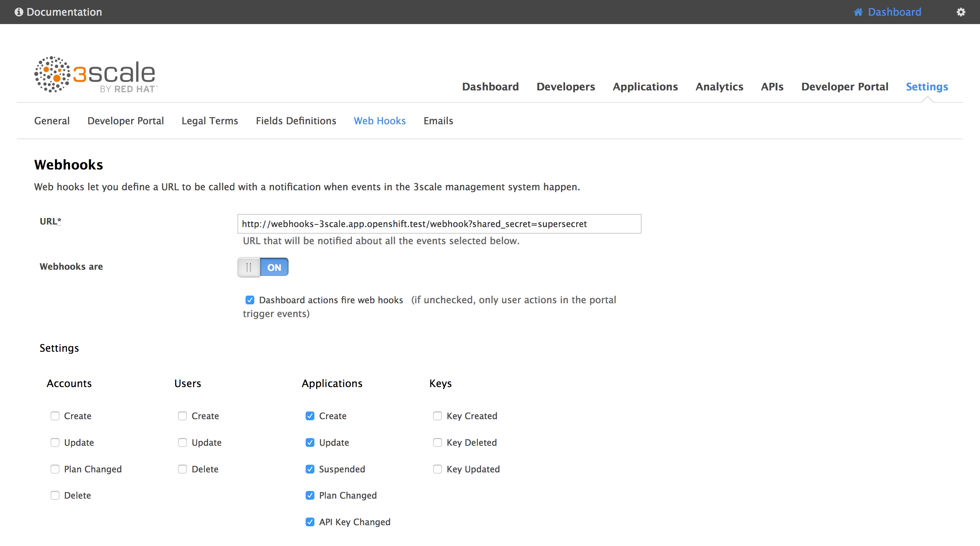Click the webhook URL input field
The image size is (980, 546).
click(439, 224)
